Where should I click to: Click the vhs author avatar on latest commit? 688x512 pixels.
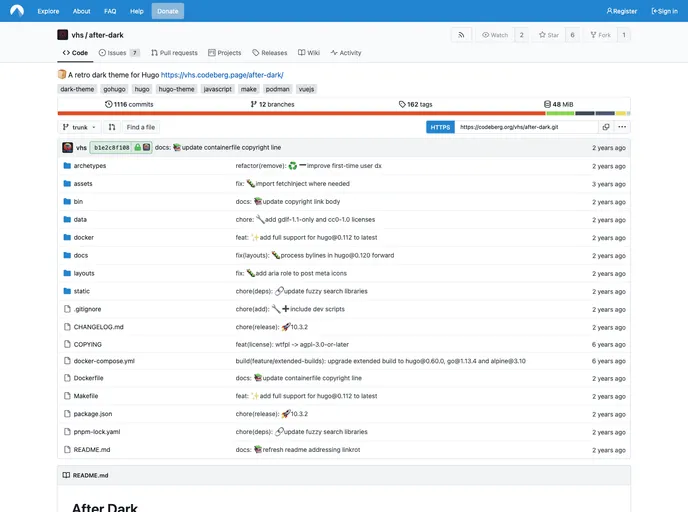tap(67, 147)
